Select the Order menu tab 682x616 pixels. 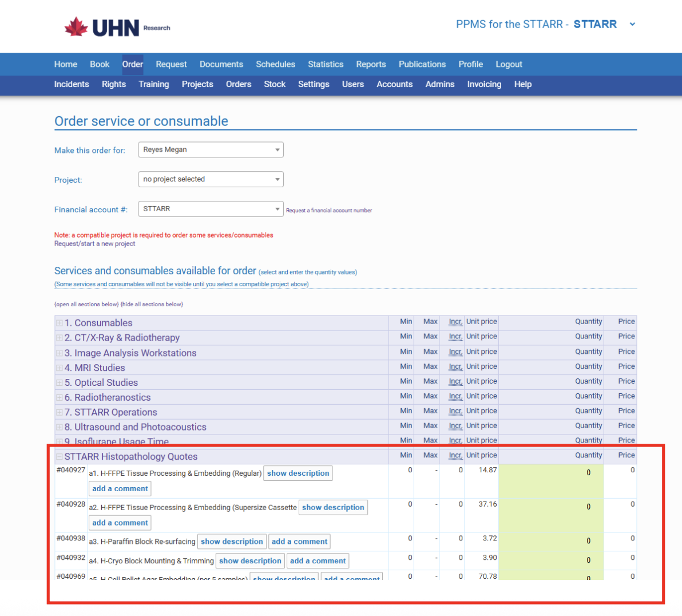[x=133, y=65]
